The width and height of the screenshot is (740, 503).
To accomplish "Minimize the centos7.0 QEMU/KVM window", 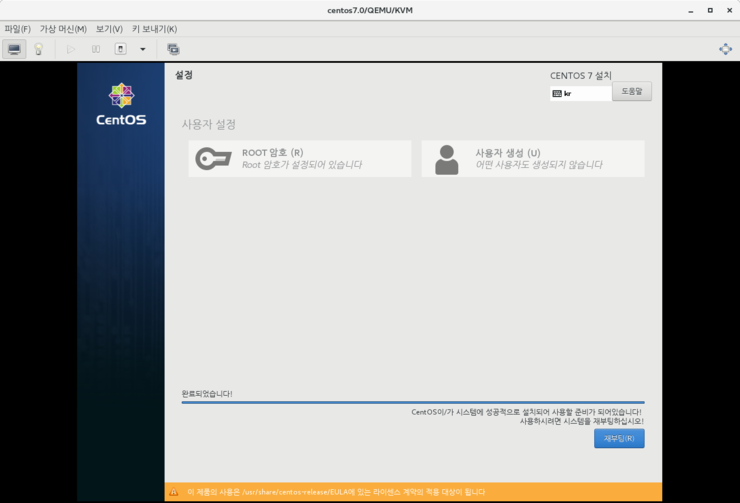I will [690, 10].
